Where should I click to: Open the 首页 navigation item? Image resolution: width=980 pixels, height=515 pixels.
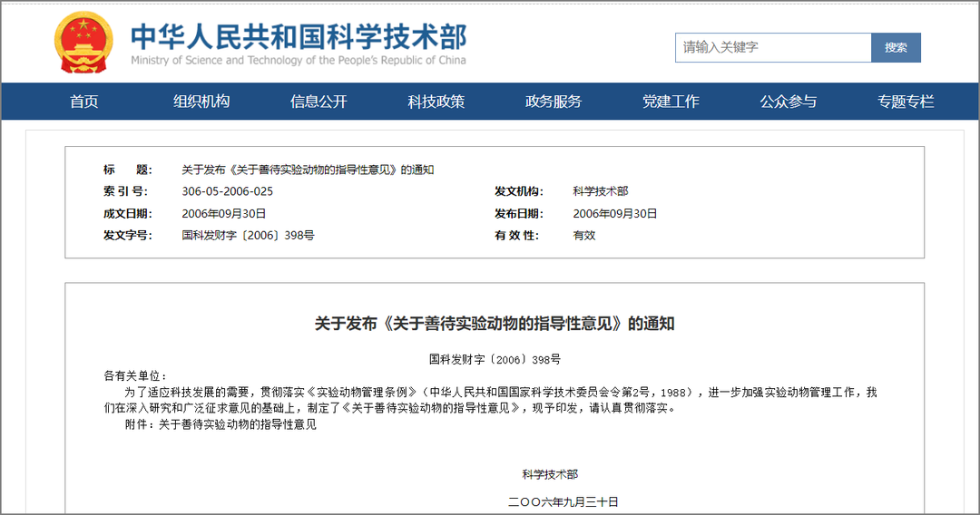pos(83,102)
